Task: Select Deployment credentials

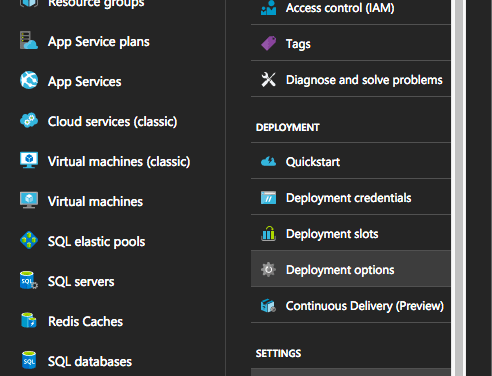Action: (351, 197)
